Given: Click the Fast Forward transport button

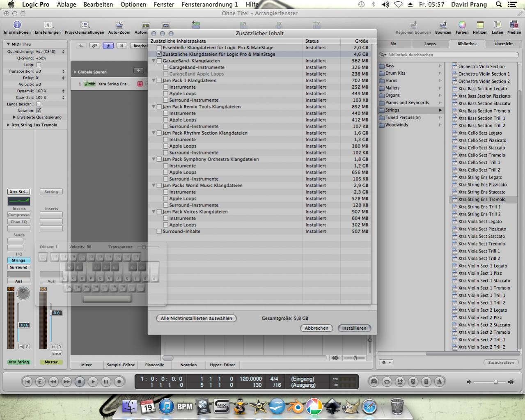Looking at the screenshot, I should 66,381.
